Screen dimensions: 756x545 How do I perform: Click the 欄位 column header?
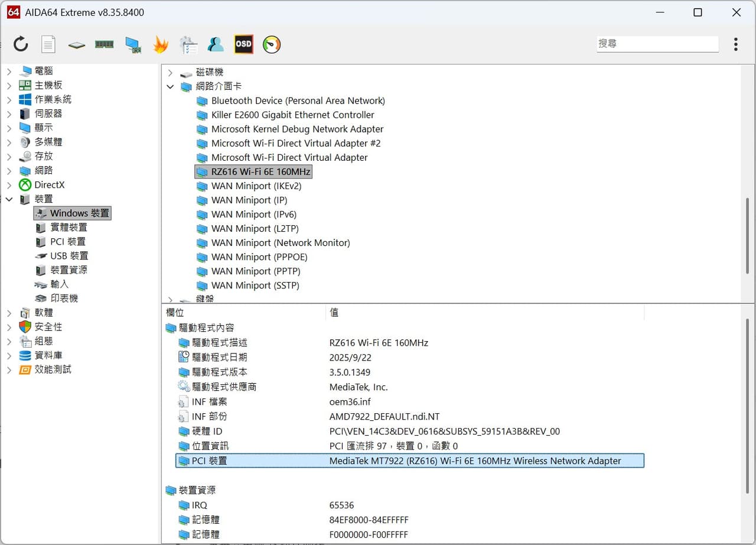(x=243, y=312)
